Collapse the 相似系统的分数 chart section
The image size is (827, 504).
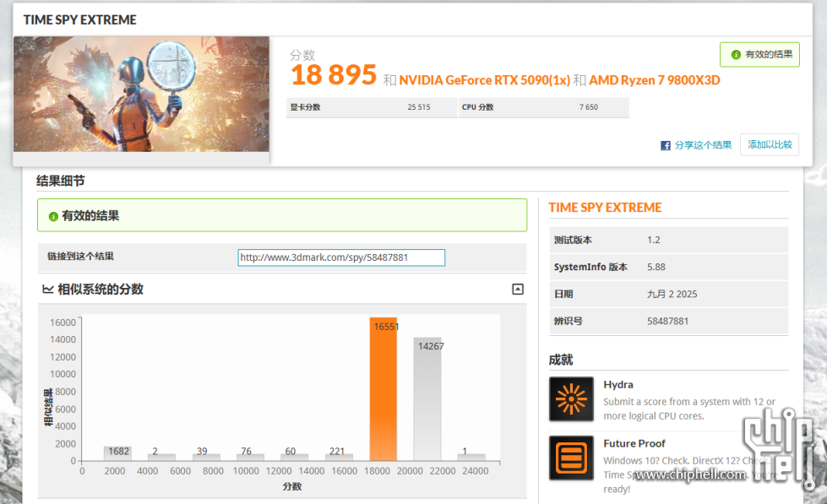(518, 289)
